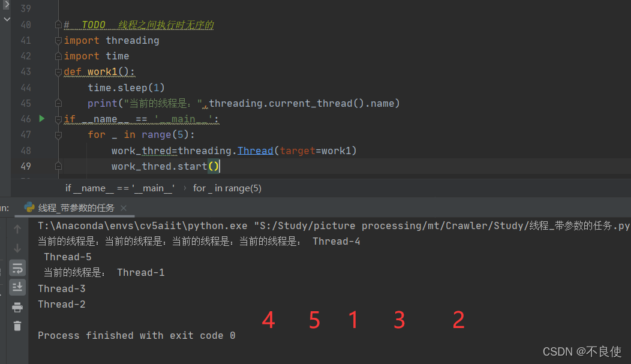
Task: Click console output 'Thread-5'
Action: 68,257
